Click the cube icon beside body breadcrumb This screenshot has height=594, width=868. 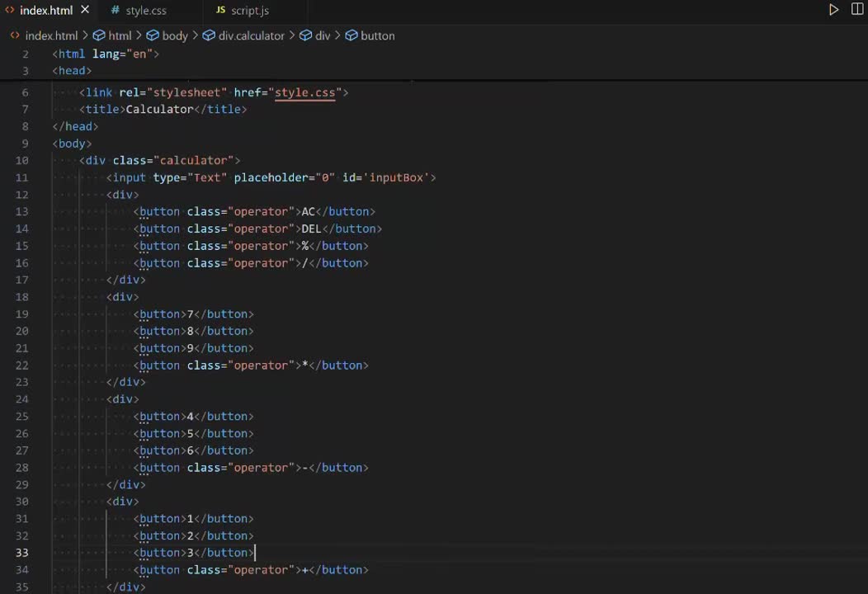tap(153, 35)
